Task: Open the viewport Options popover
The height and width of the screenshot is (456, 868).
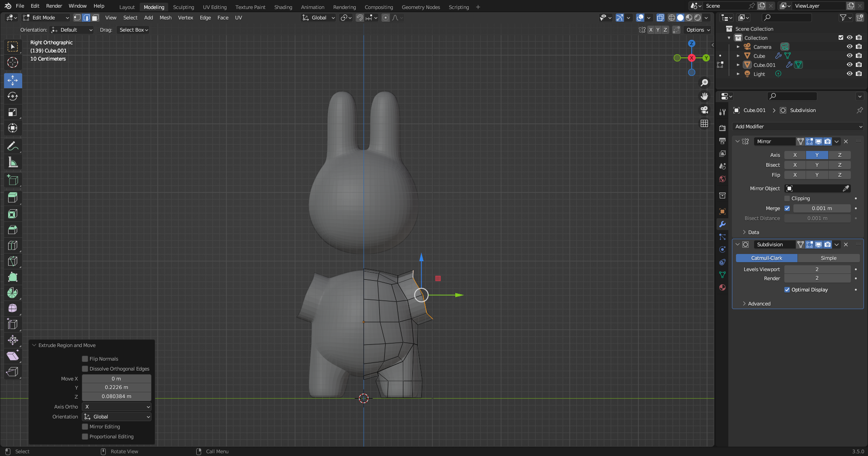Action: pos(698,30)
